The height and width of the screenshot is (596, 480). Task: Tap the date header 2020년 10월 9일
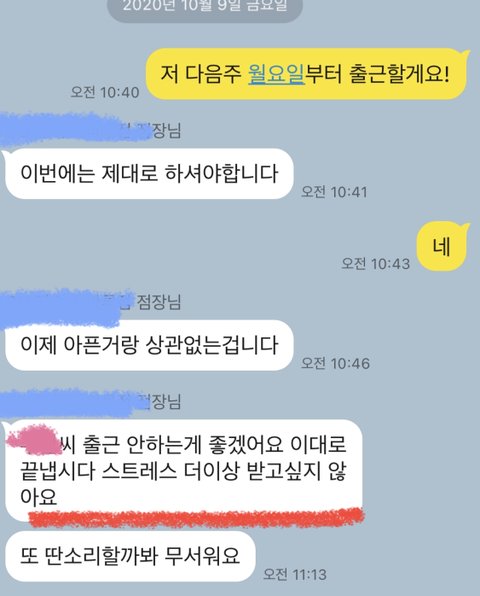tap(205, 7)
